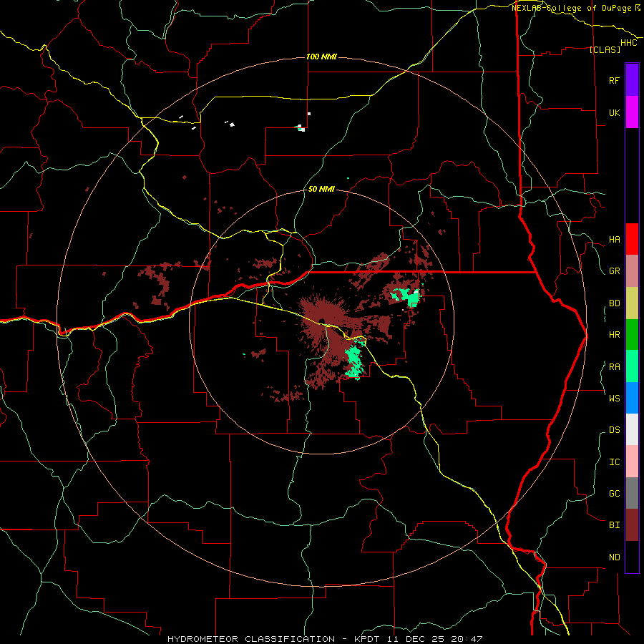Click the dark green HR legend swatch
Image resolution: width=644 pixels, height=644 pixels.
pos(632,335)
